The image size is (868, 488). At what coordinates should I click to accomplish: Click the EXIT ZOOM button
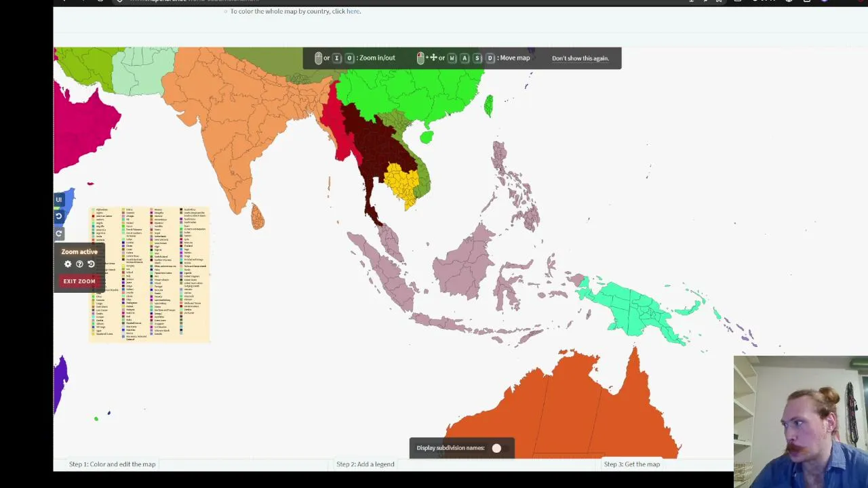tap(79, 281)
